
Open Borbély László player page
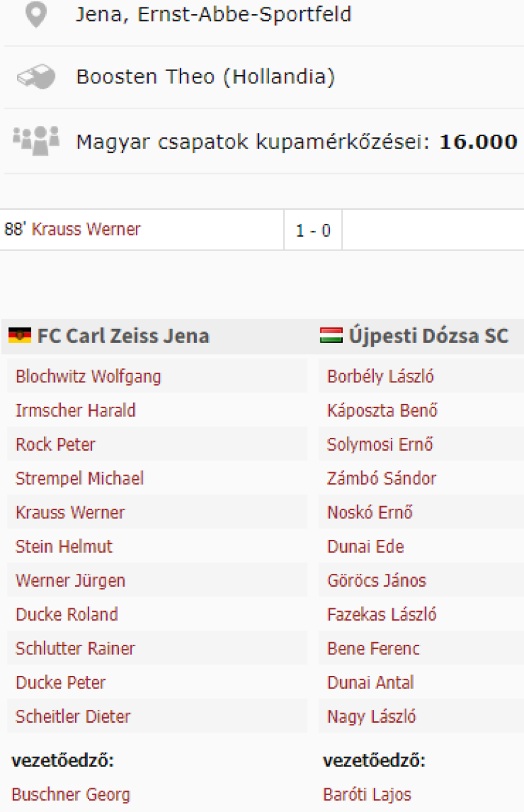380,376
